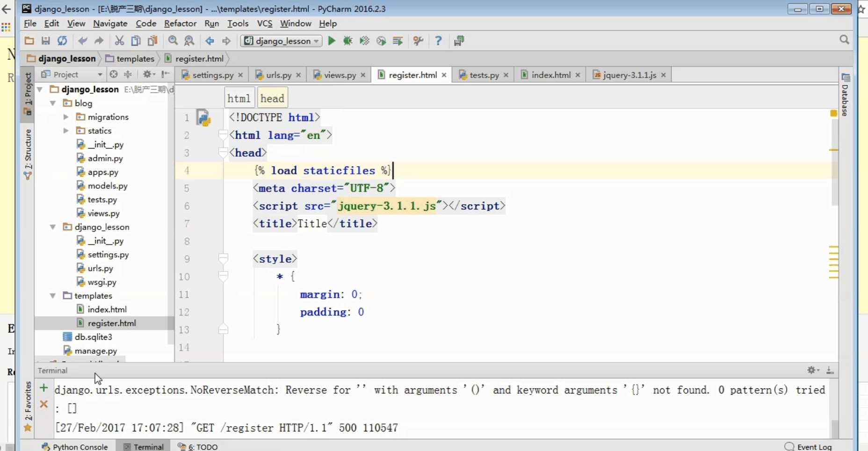Select the head breadcrumb in editor
868x451 pixels.
[x=272, y=98]
